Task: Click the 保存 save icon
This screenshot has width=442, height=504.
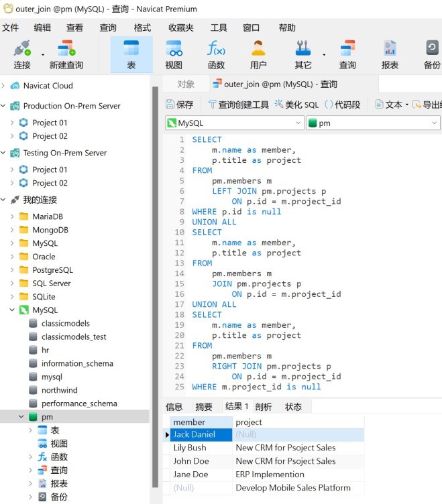Action: pyautogui.click(x=179, y=105)
